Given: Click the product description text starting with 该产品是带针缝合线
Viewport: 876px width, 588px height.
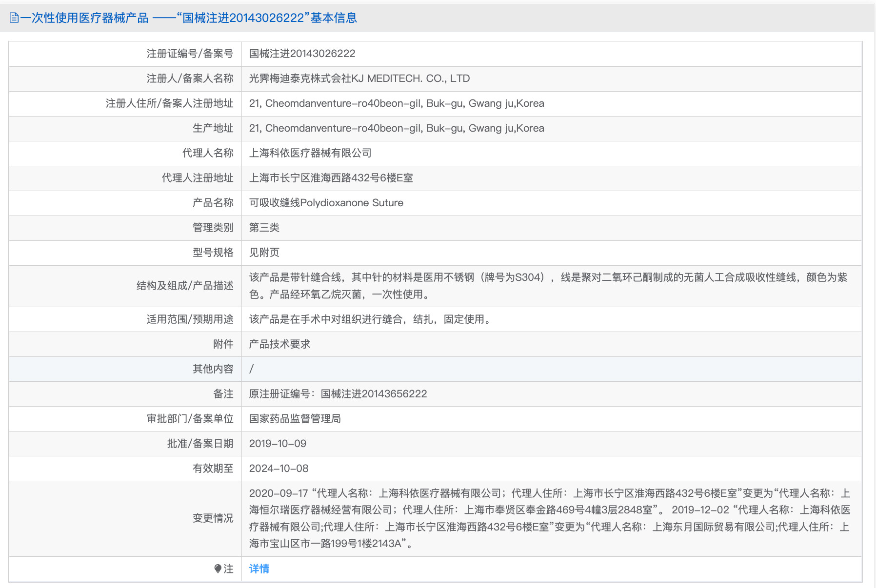Looking at the screenshot, I should [548, 286].
